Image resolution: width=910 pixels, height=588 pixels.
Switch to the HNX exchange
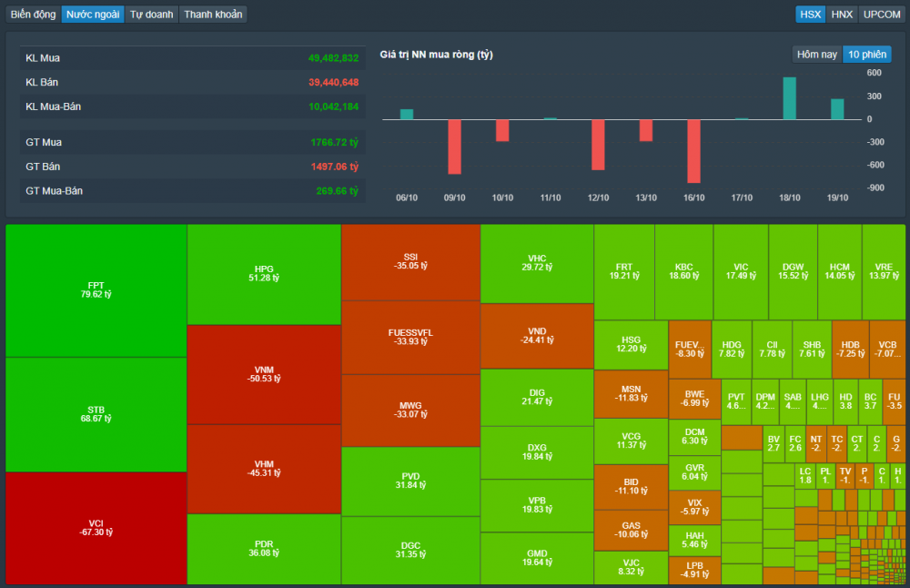(x=842, y=15)
